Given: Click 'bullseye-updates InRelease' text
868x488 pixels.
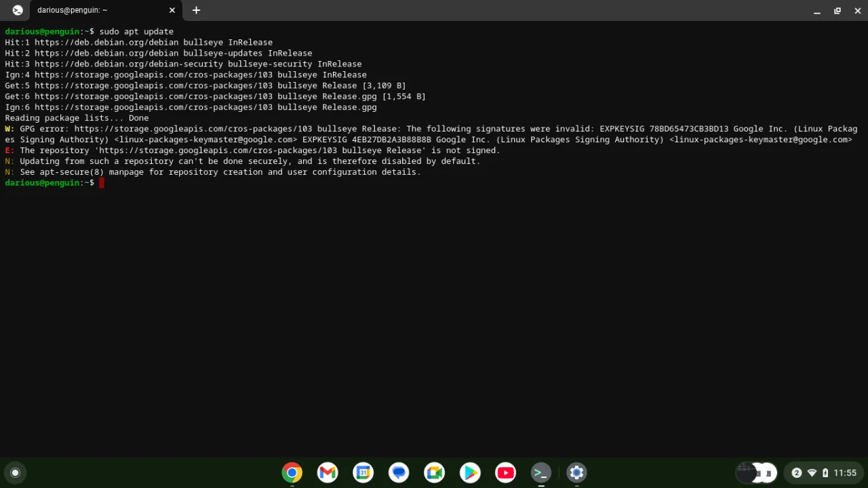Looking at the screenshot, I should point(248,53).
